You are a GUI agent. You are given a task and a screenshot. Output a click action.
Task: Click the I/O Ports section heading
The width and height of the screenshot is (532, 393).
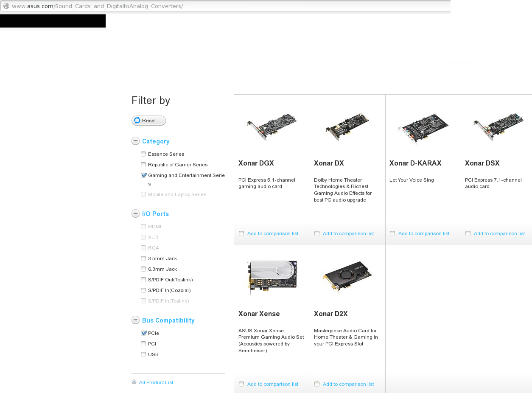(x=155, y=214)
